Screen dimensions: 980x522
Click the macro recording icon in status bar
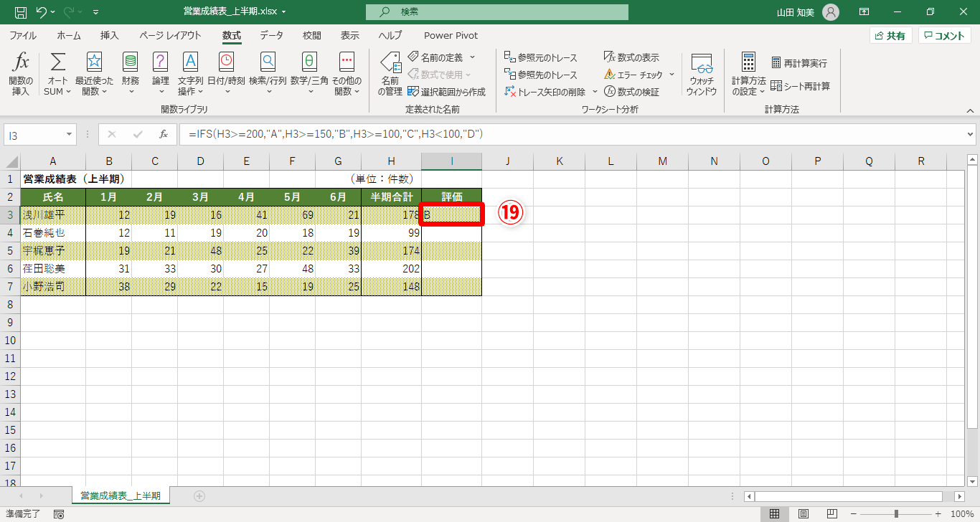coord(59,514)
